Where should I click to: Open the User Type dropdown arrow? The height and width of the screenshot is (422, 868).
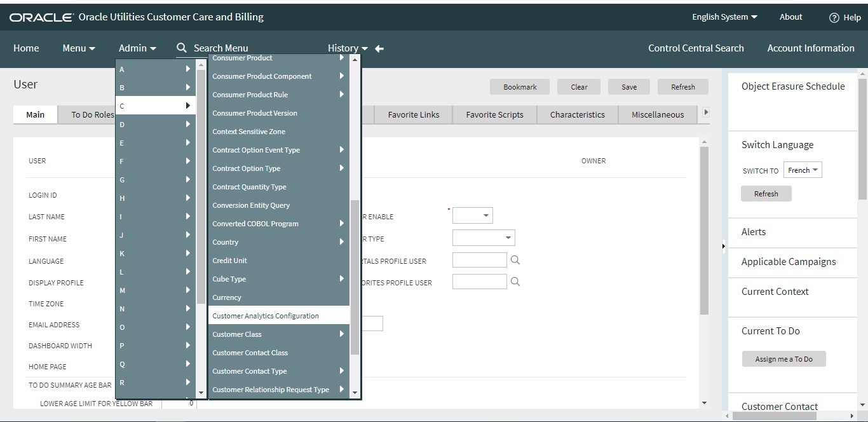click(x=509, y=237)
